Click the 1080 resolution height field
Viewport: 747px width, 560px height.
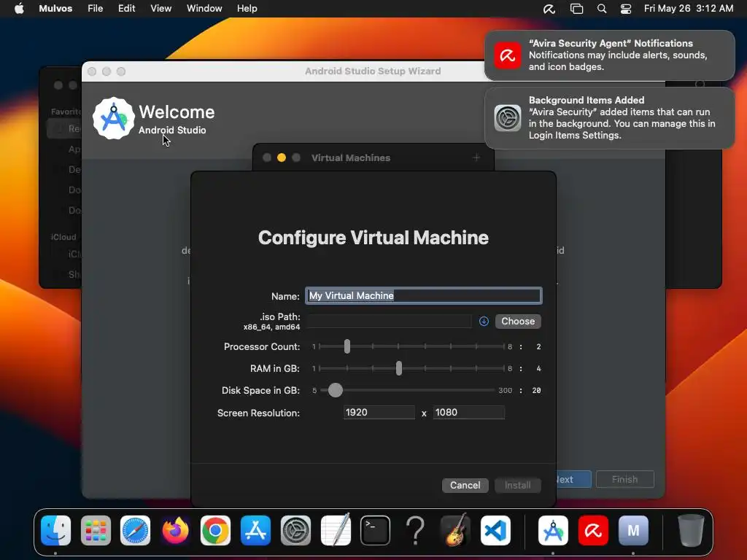[x=469, y=413]
